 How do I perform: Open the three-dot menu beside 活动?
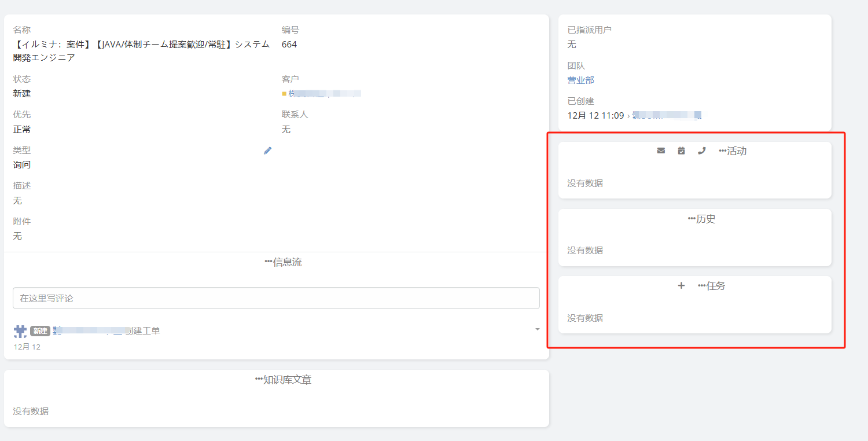pyautogui.click(x=722, y=151)
